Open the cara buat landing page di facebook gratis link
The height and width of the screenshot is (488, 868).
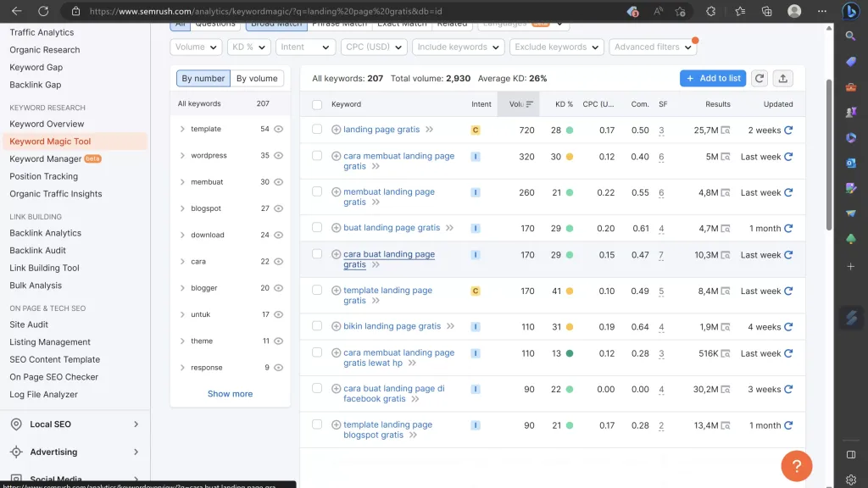pos(393,393)
